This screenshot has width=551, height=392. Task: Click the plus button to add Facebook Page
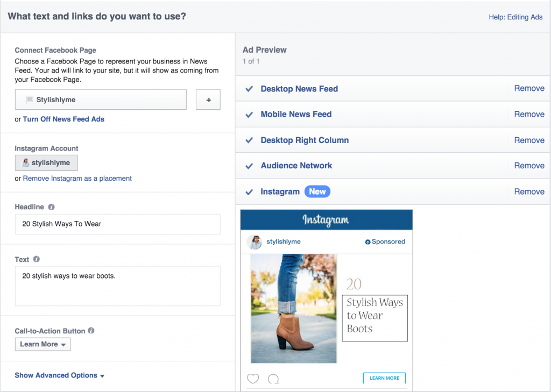(x=208, y=99)
